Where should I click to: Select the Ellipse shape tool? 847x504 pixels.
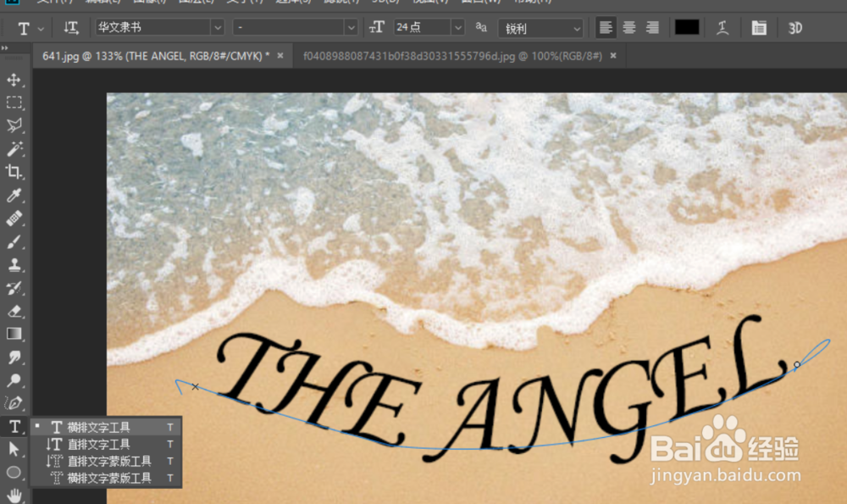click(14, 472)
